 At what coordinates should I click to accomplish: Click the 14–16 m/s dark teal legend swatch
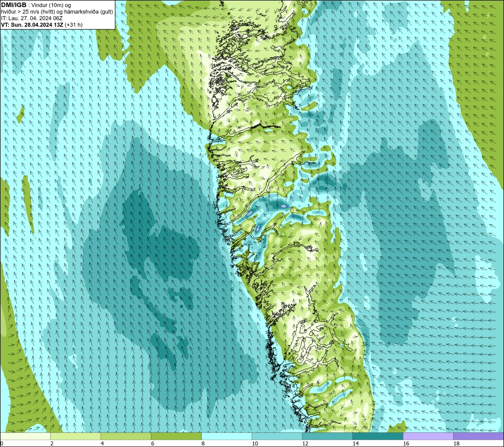click(377, 436)
